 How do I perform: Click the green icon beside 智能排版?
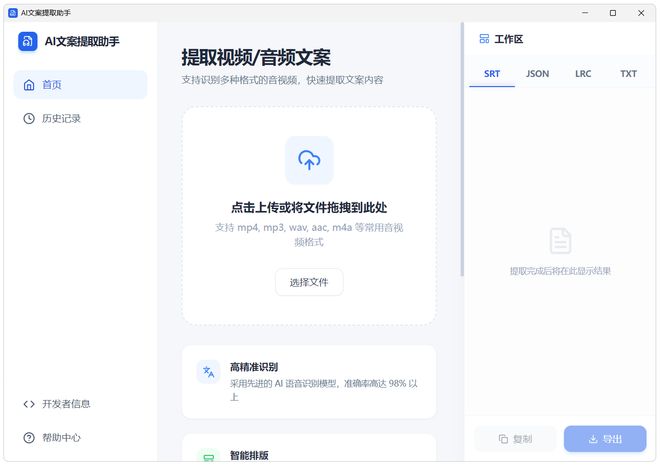pyautogui.click(x=208, y=456)
